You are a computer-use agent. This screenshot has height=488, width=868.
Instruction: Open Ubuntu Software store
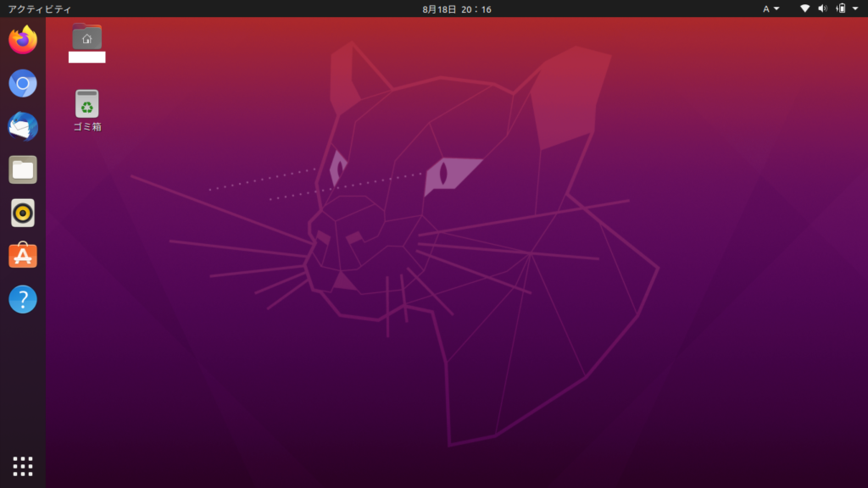point(23,255)
